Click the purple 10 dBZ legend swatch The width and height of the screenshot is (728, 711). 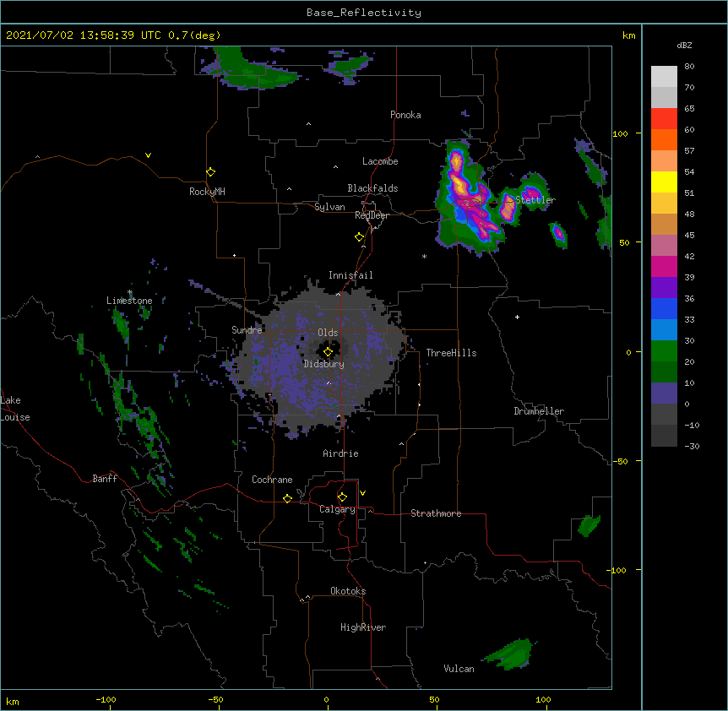pos(664,393)
